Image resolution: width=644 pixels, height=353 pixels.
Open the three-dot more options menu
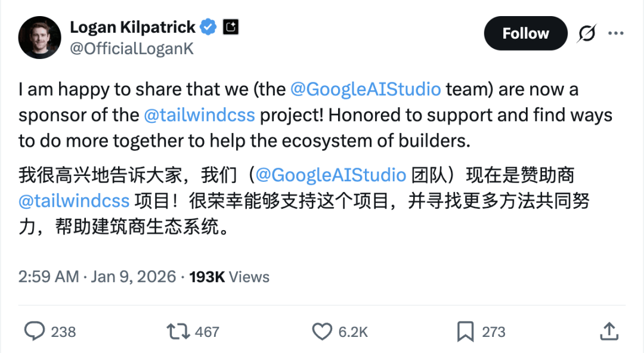click(x=616, y=33)
